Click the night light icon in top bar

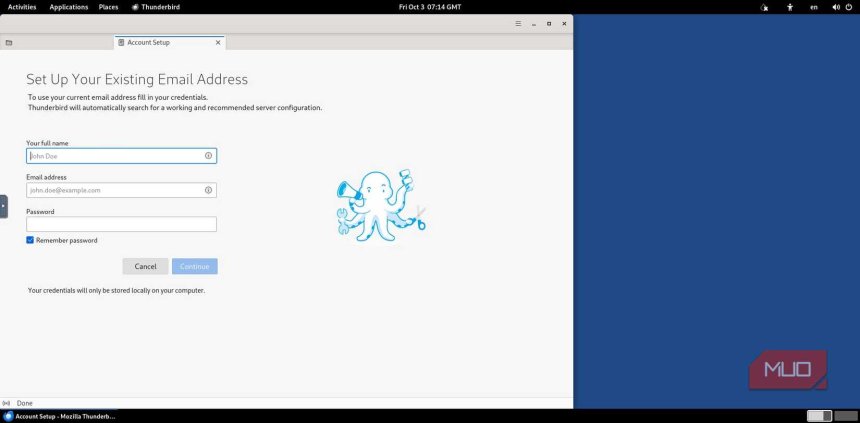pos(765,7)
